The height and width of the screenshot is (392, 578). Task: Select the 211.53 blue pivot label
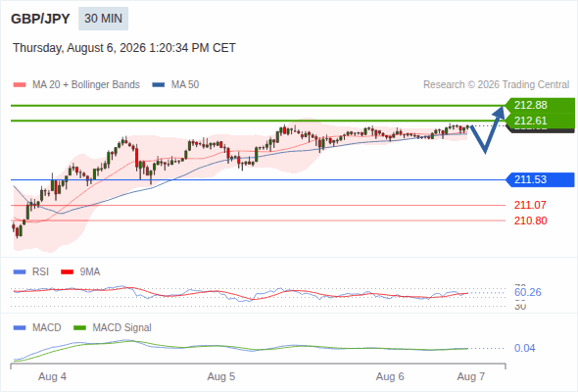point(541,179)
